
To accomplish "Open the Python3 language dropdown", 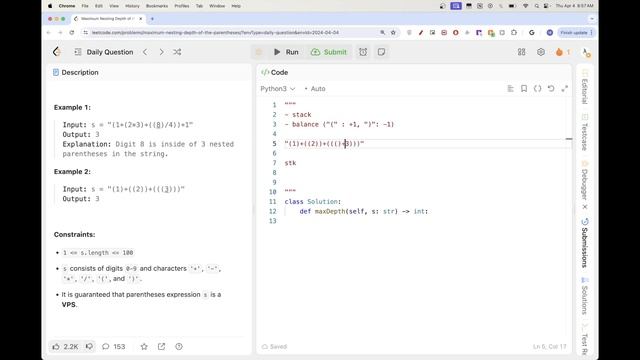I will [278, 89].
